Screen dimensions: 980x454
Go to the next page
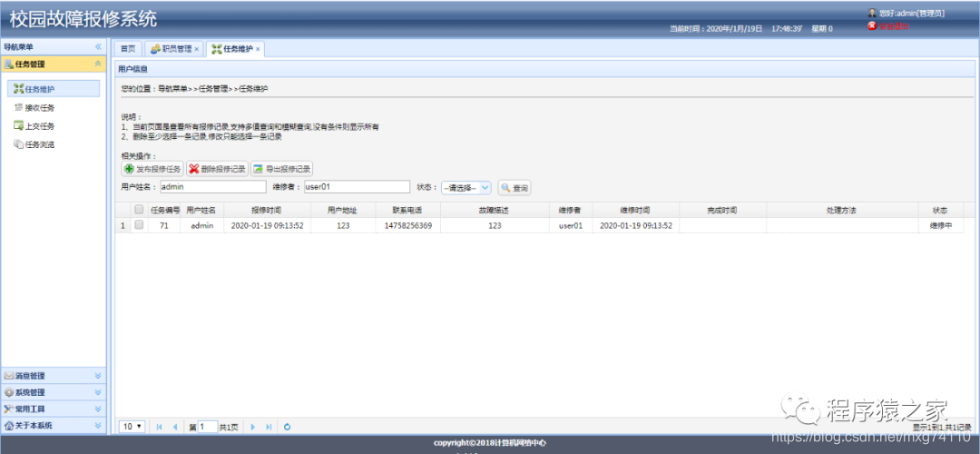click(x=253, y=427)
